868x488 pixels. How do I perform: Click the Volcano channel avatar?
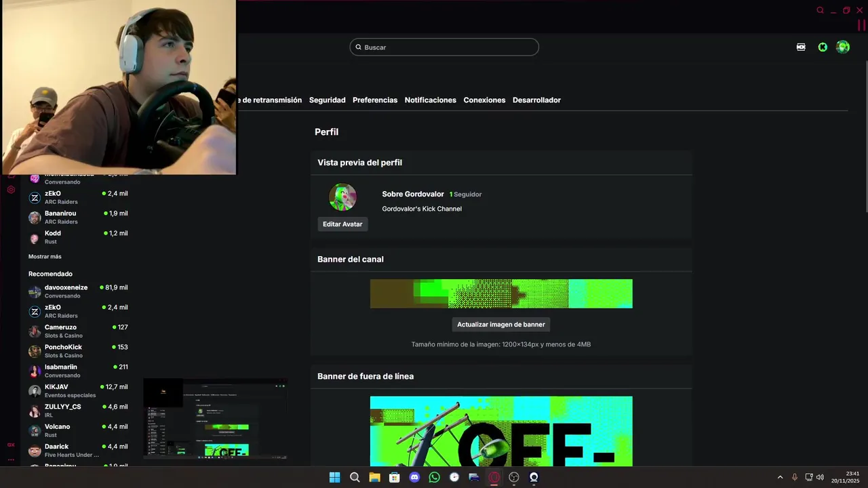35,430
